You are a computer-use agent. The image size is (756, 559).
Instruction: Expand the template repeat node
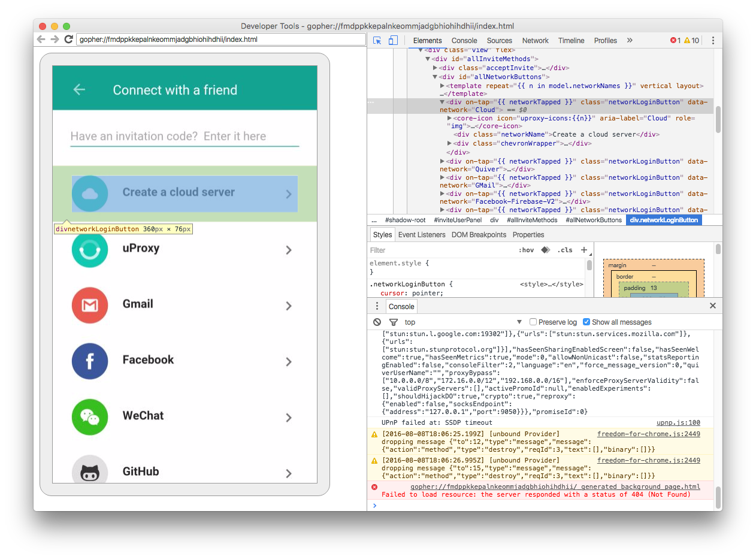click(442, 86)
